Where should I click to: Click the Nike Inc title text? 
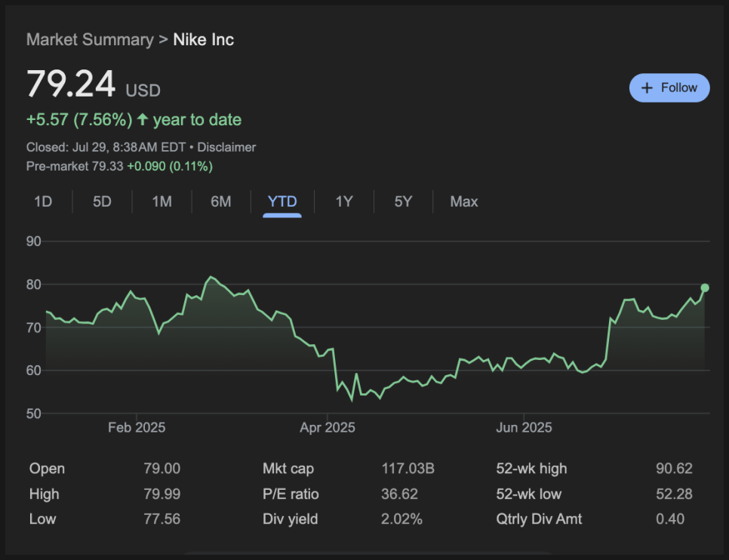[x=204, y=39]
